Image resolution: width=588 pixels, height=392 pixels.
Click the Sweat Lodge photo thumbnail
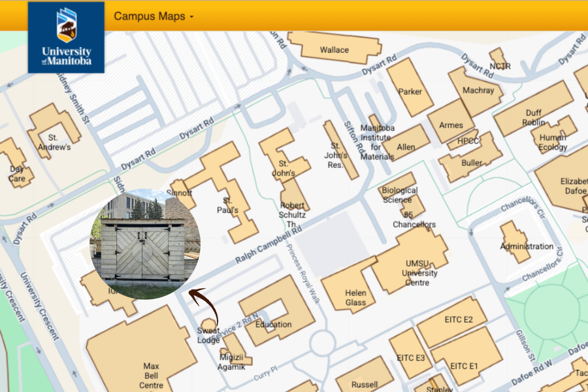coord(145,244)
